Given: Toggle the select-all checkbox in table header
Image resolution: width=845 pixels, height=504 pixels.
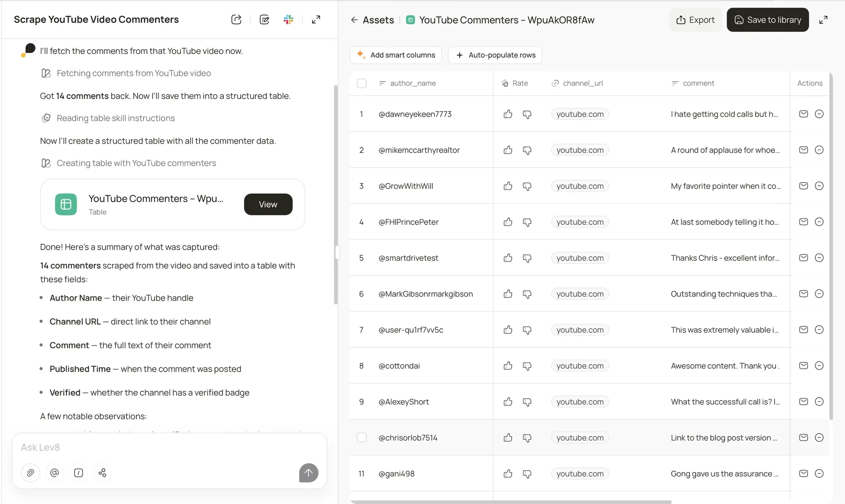Looking at the screenshot, I should tap(361, 83).
